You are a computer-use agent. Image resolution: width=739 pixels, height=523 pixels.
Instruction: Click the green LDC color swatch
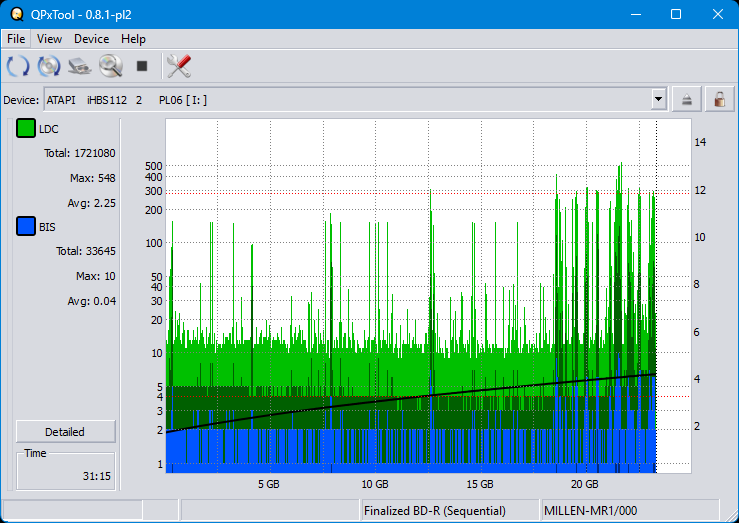[25, 128]
